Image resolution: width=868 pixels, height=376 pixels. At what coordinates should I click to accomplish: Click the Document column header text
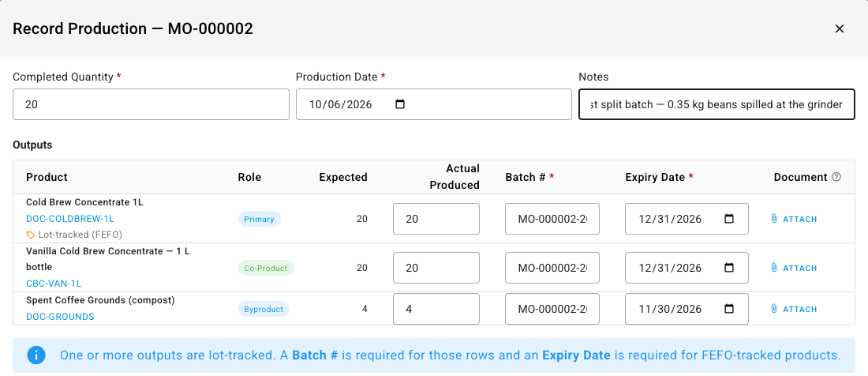click(800, 177)
